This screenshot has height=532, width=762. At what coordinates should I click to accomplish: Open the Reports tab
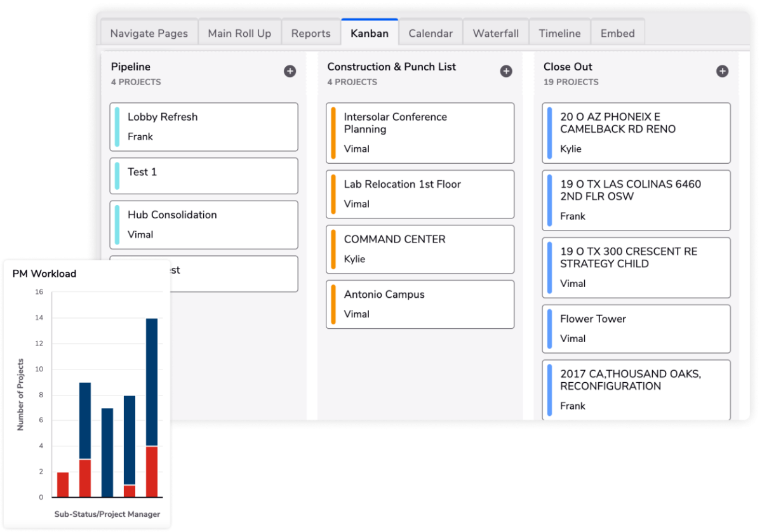point(311,32)
